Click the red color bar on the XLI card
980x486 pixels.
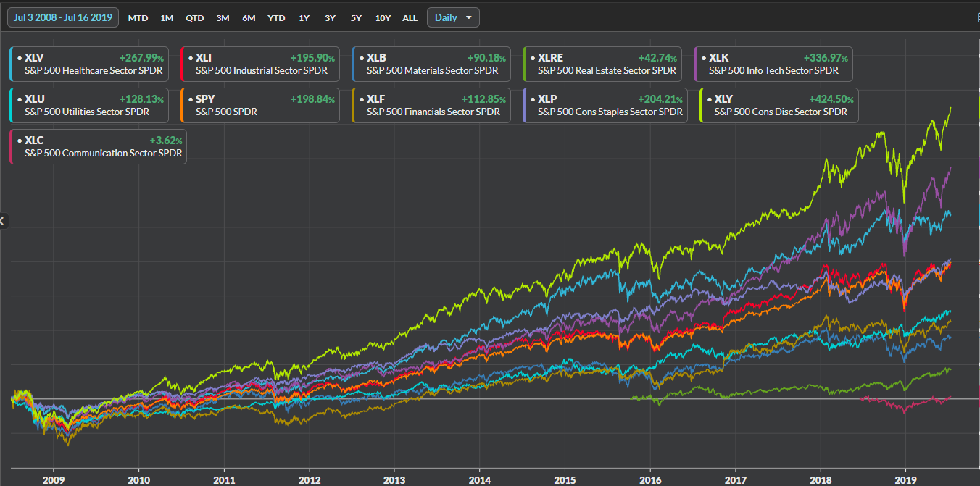click(182, 64)
